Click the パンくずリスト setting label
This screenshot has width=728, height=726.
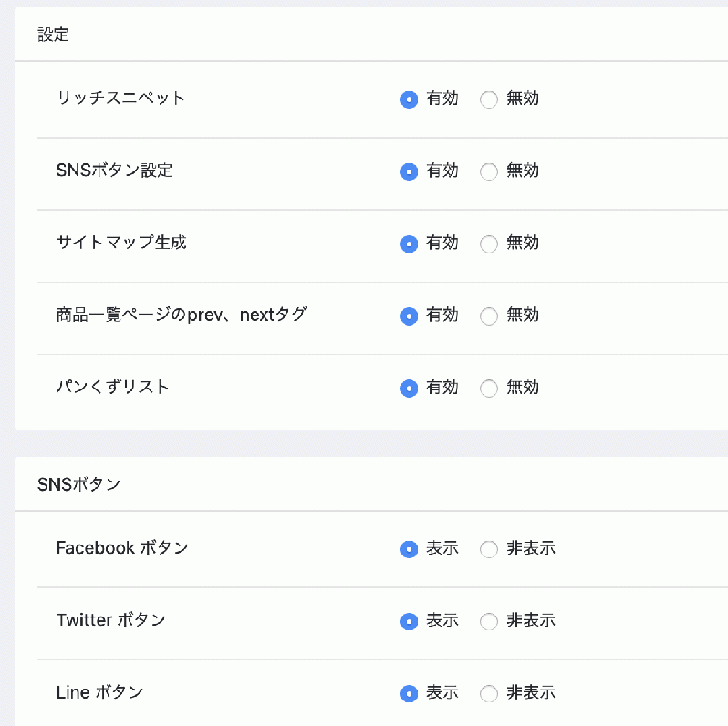click(x=112, y=387)
